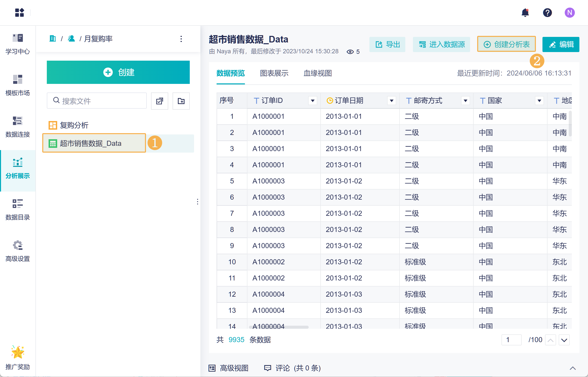
Task: Click the panel resize handle dots
Action: pyautogui.click(x=198, y=202)
